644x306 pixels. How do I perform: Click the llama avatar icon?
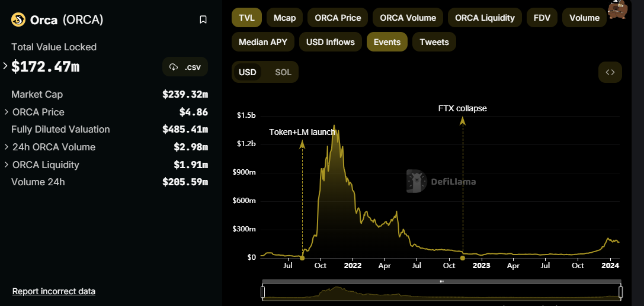pos(618,10)
